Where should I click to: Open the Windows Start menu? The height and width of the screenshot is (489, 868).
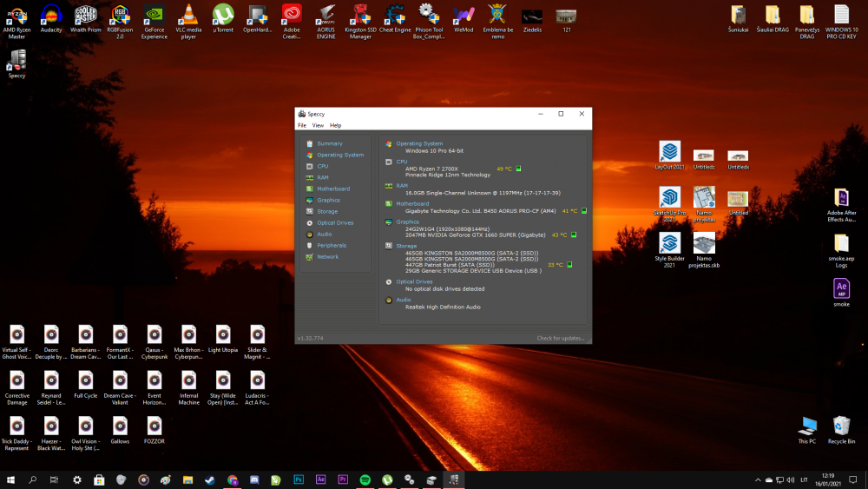click(x=10, y=479)
